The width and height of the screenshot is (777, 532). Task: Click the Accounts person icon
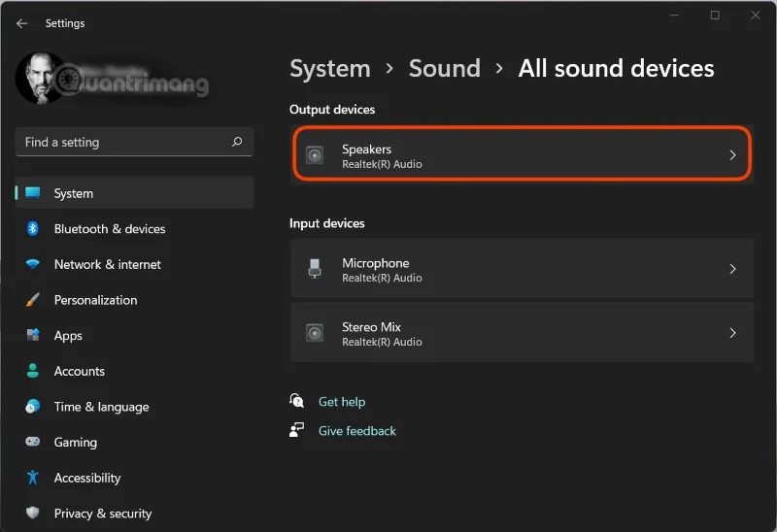(33, 371)
